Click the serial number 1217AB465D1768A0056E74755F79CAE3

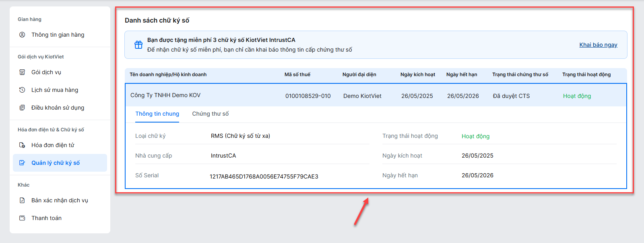tap(264, 177)
